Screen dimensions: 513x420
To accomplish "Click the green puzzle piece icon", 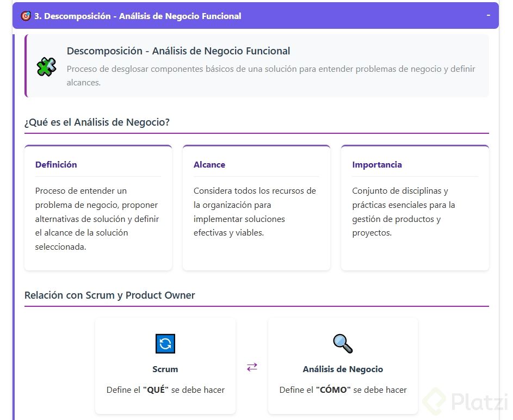I will click(x=46, y=66).
